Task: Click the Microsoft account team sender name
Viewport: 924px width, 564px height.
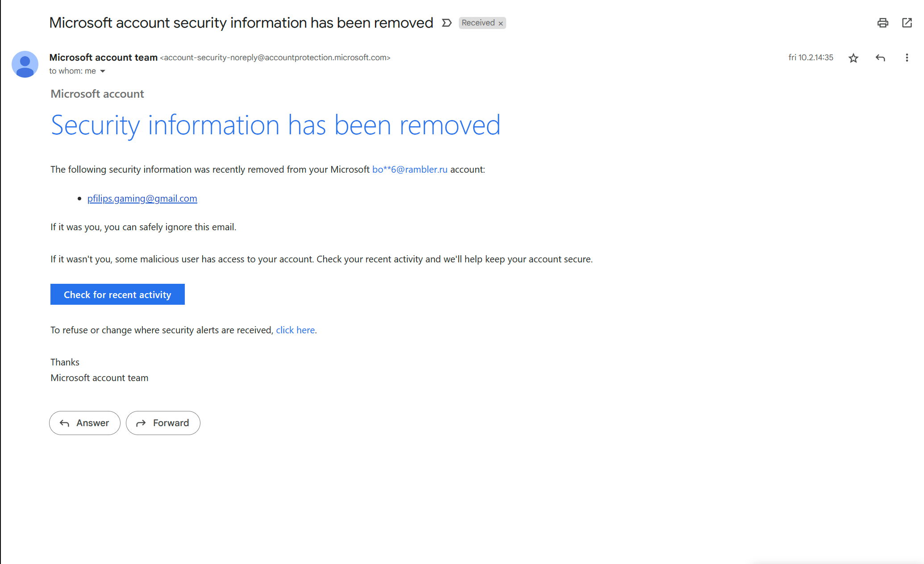Action: [103, 58]
